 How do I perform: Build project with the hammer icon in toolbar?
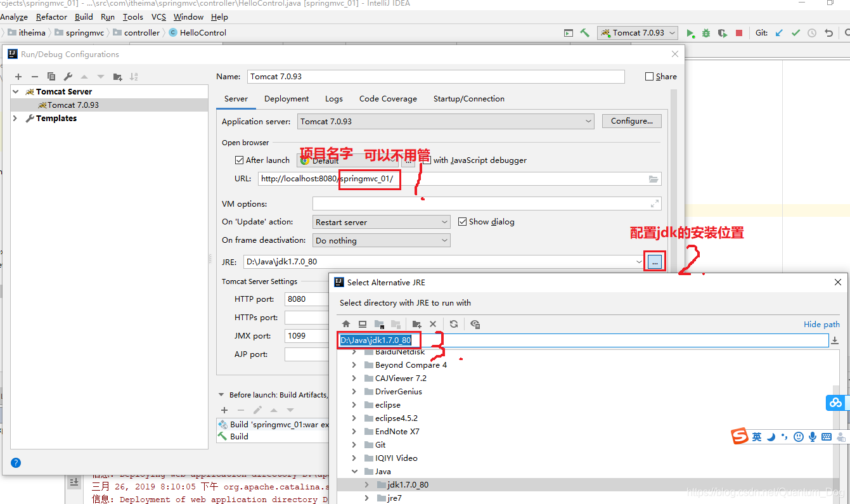(x=585, y=33)
